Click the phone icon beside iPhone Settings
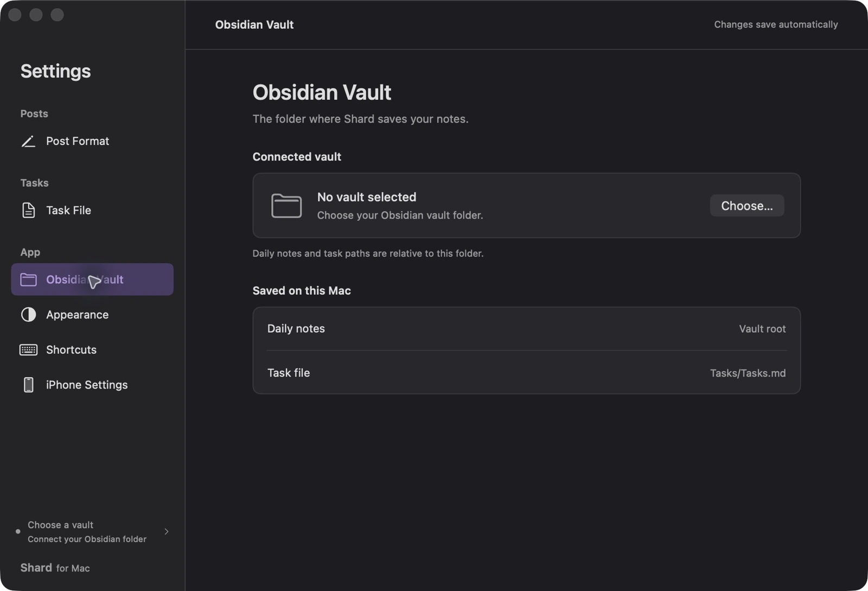Screen dimensions: 868x591 (x=28, y=385)
